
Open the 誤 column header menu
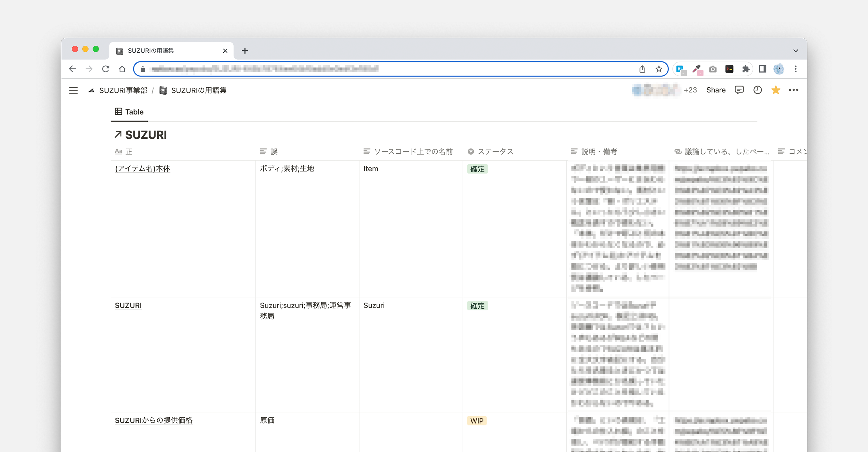coord(269,152)
